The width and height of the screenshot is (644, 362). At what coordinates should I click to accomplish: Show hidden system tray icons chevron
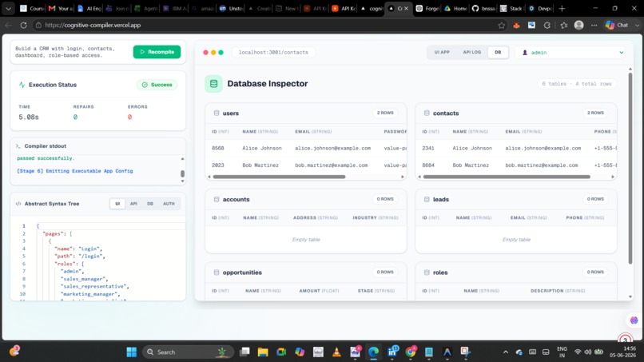pyautogui.click(x=506, y=352)
